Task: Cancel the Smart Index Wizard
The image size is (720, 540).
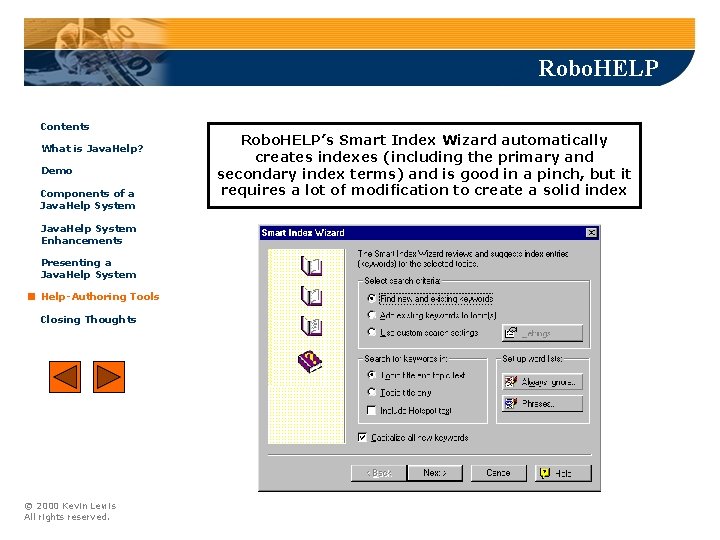Action: point(498,473)
